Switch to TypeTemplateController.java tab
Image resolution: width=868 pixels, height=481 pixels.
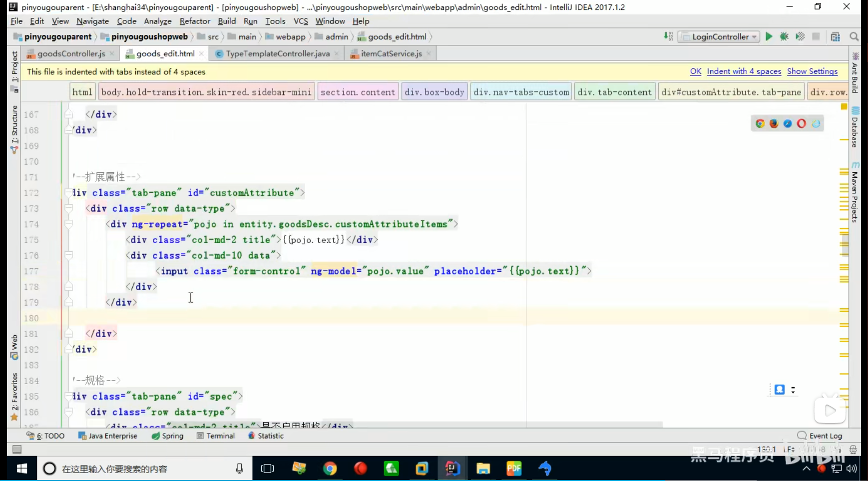coord(278,53)
